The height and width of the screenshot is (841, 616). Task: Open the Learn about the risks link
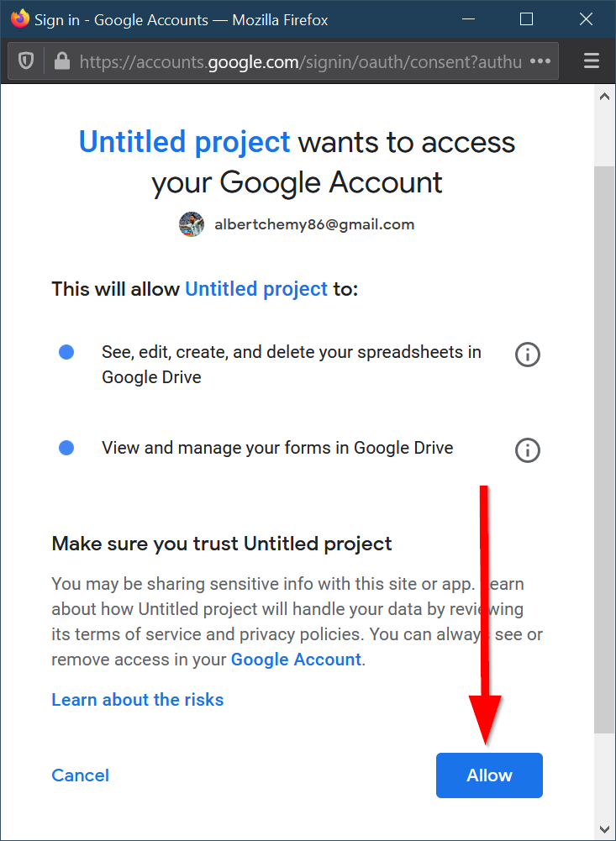138,700
